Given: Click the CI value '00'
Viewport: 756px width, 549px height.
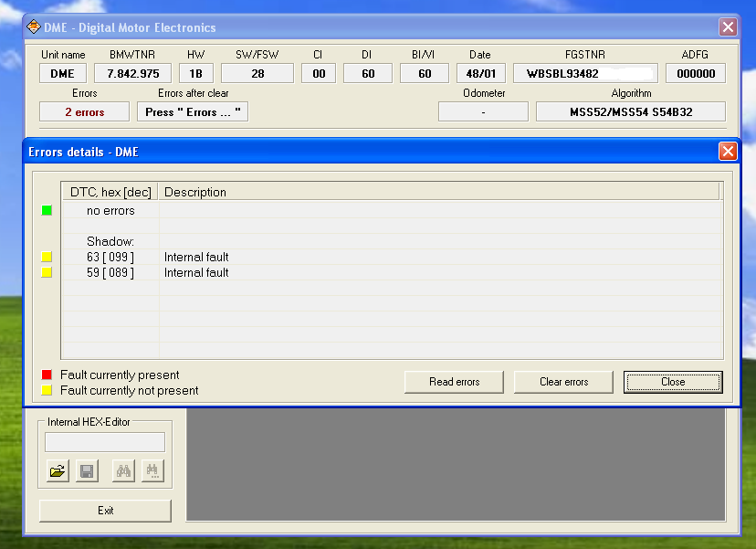Looking at the screenshot, I should pos(319,73).
